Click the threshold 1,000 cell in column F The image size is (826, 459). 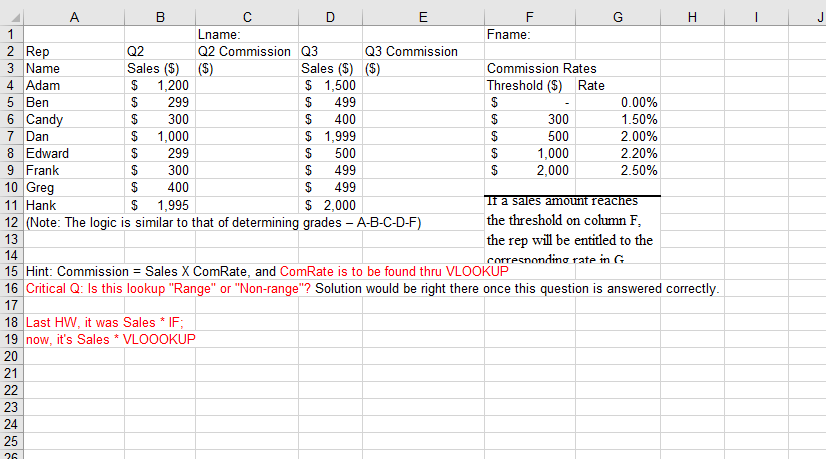[530, 153]
